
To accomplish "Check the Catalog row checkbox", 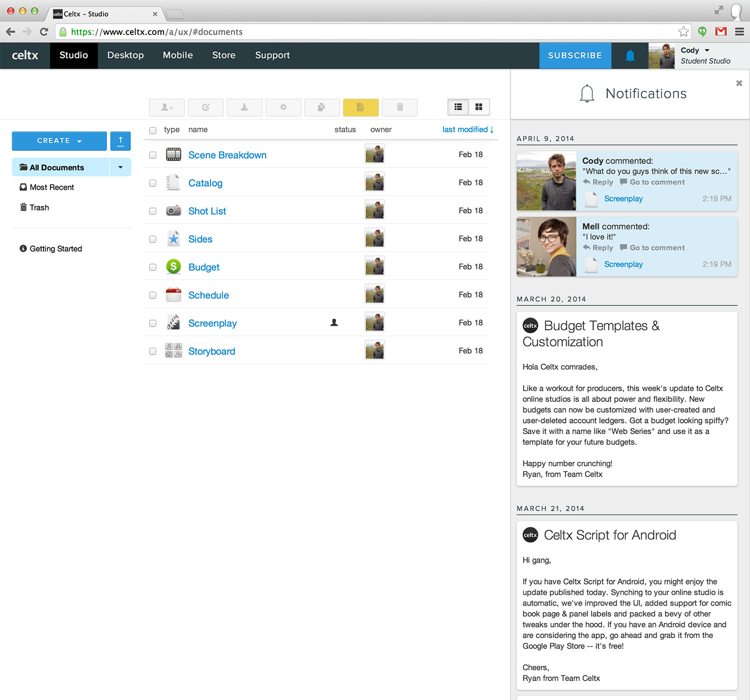I will [x=152, y=183].
